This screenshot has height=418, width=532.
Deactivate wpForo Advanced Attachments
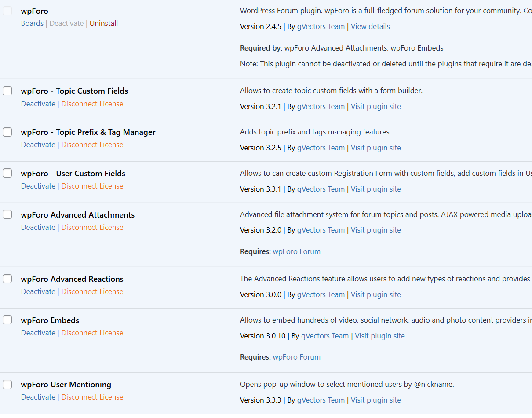tap(38, 227)
